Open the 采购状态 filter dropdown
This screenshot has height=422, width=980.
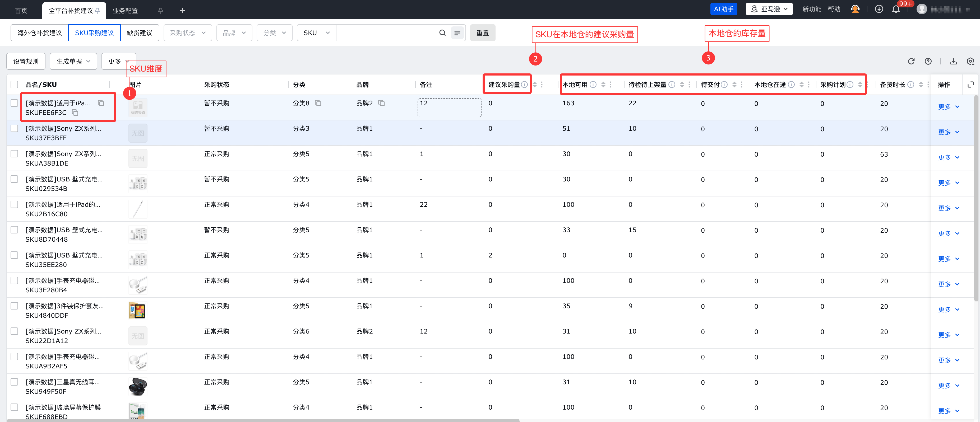coord(188,33)
